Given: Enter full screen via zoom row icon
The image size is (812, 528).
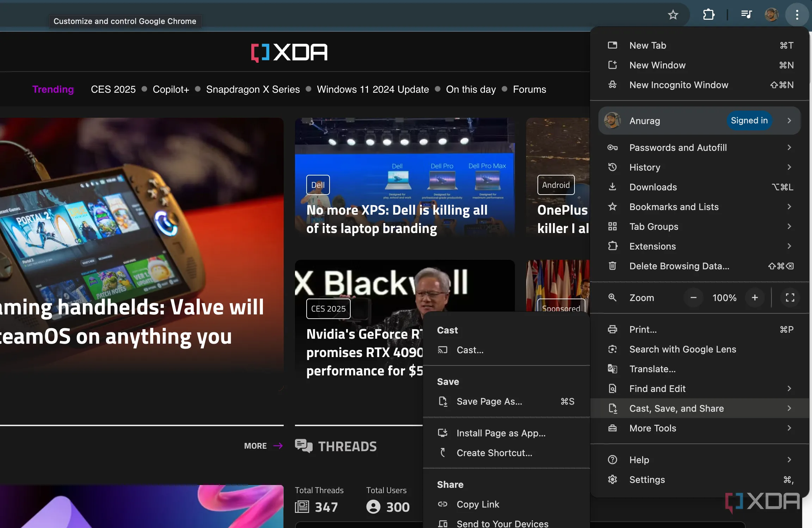Looking at the screenshot, I should (790, 297).
